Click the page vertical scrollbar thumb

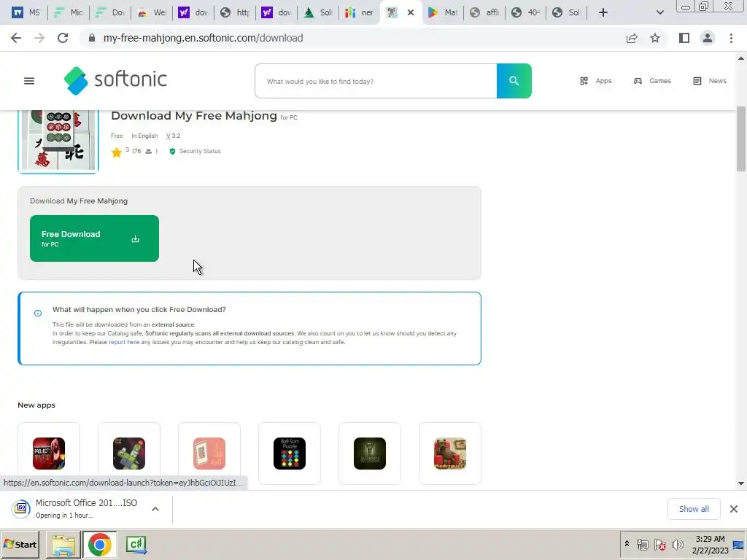[x=741, y=139]
